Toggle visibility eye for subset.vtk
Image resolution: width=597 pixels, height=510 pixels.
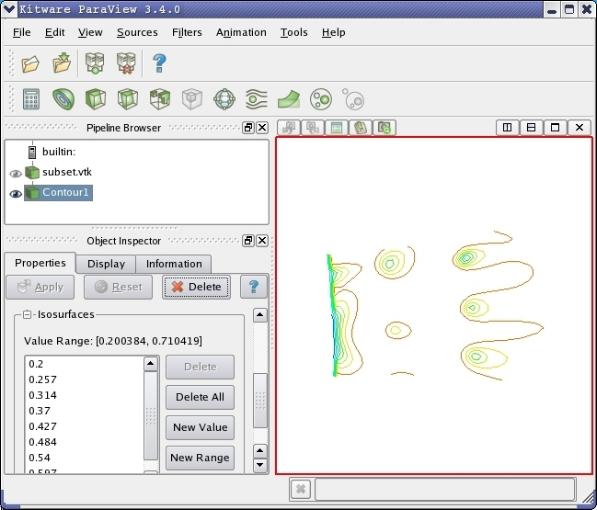[16, 173]
